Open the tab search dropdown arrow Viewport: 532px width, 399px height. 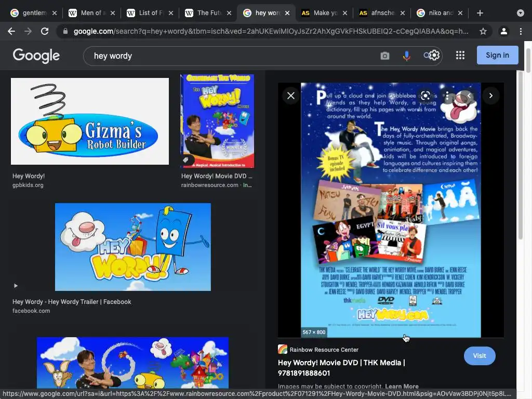point(521,13)
